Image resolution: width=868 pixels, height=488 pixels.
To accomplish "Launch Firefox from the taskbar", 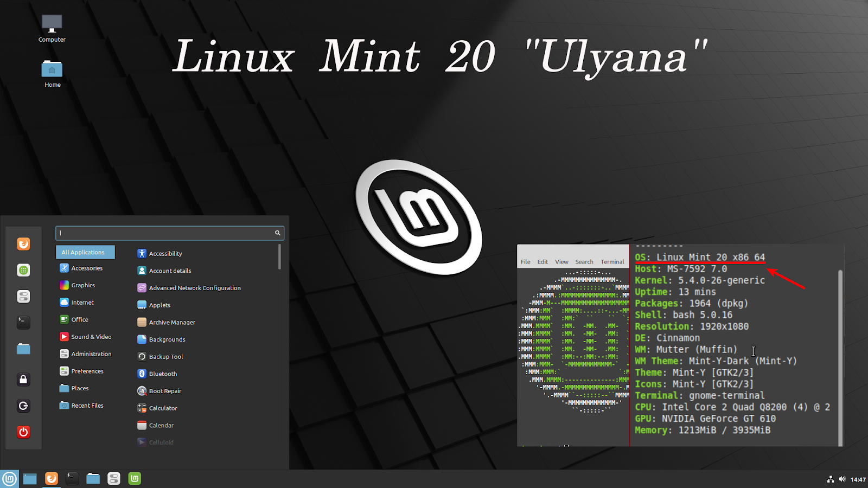I will (x=52, y=479).
